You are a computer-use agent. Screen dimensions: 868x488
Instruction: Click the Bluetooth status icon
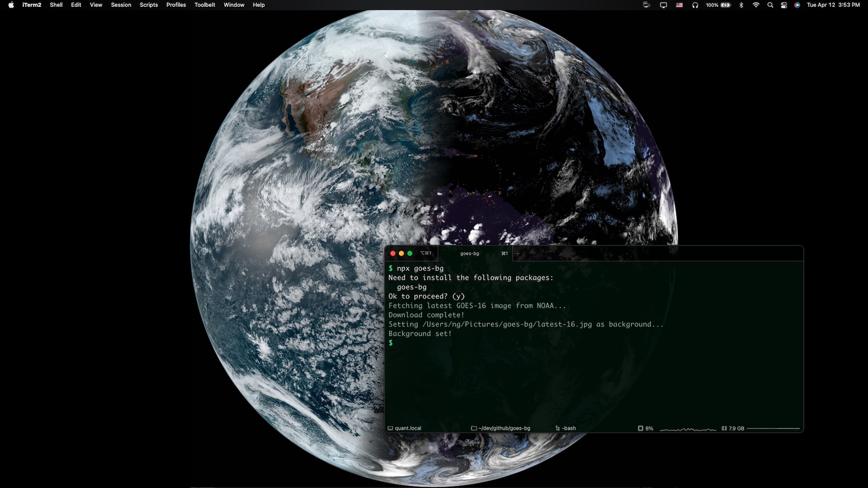pos(741,5)
